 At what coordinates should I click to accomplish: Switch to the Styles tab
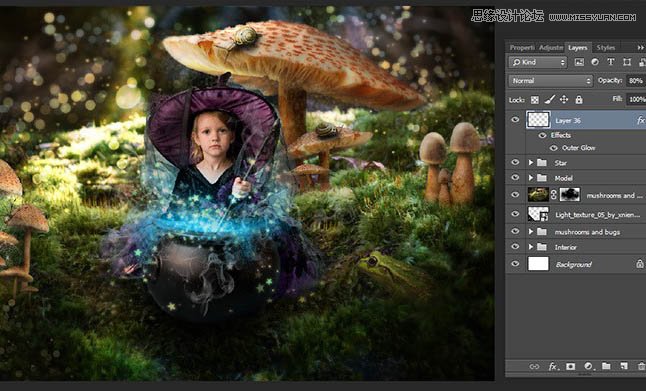tap(606, 47)
